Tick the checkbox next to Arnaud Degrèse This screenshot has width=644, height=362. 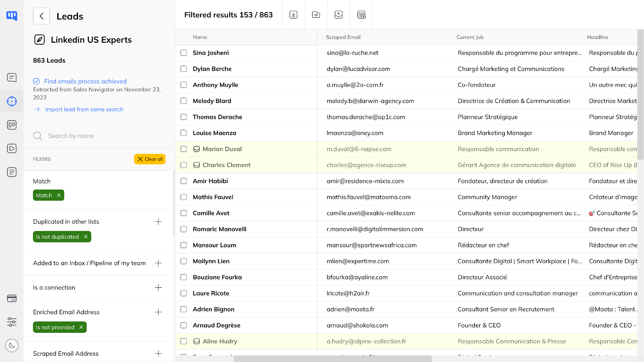tap(184, 325)
